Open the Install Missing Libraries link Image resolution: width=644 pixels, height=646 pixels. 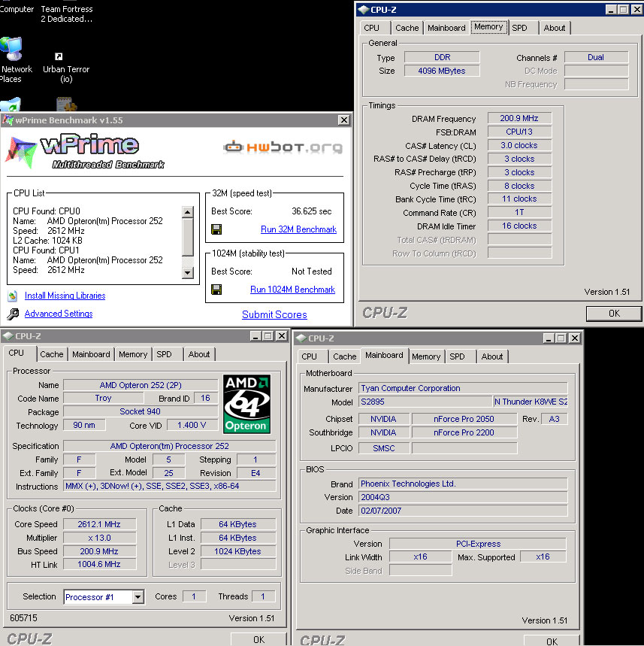(65, 296)
